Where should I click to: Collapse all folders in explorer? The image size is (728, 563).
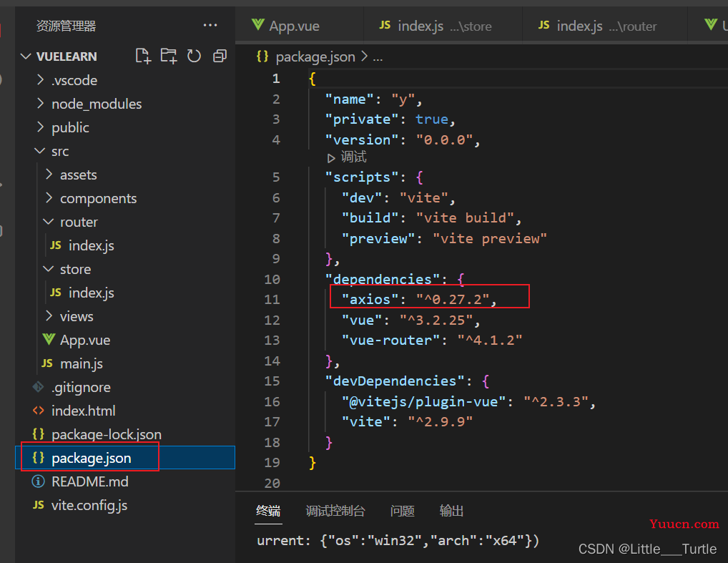[220, 57]
